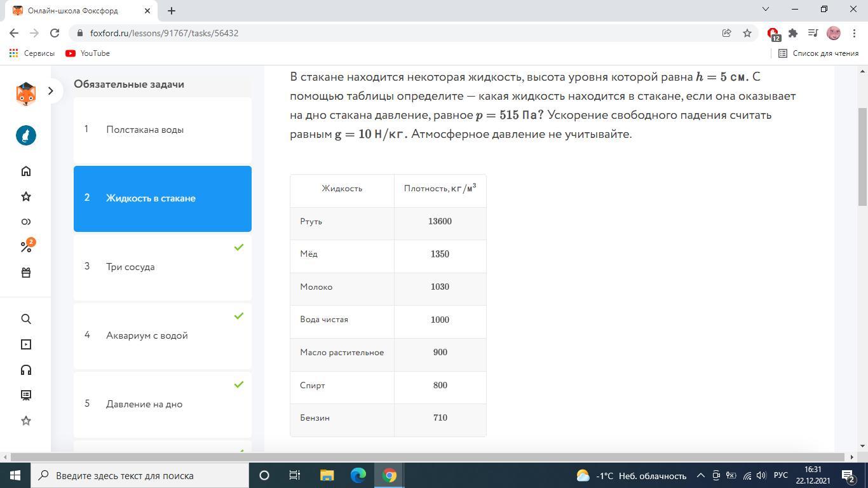The height and width of the screenshot is (488, 868).
Task: Open the clock showing 16:31
Action: pyautogui.click(x=813, y=475)
